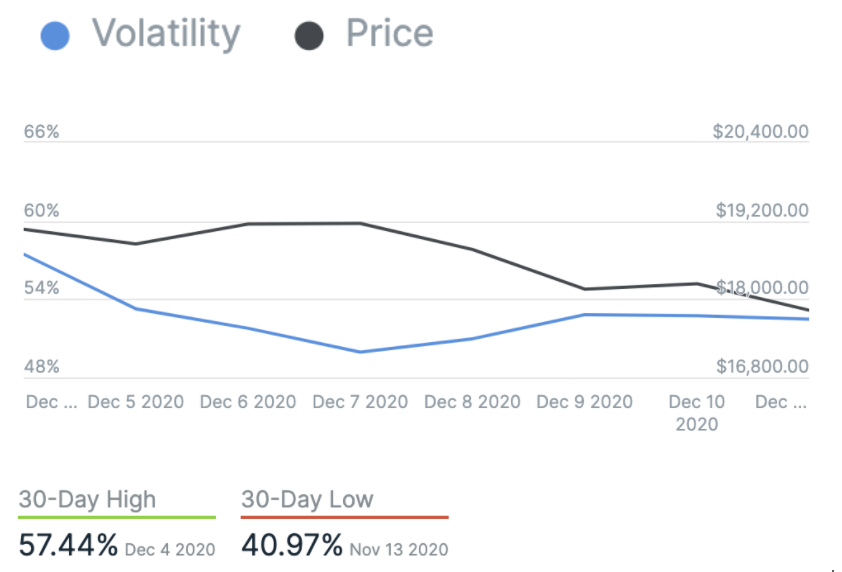Open the 30-Day High heading
Viewport: 842px width, 572px height.
point(88,499)
